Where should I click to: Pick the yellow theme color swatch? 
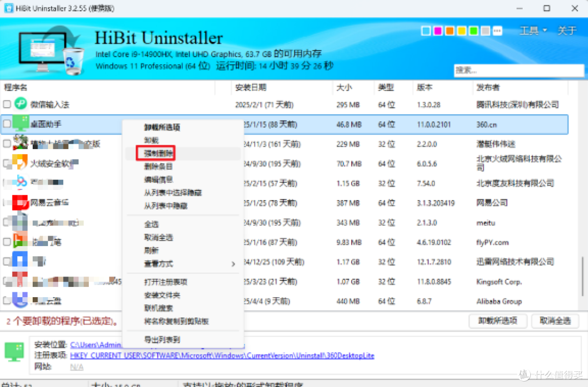pyautogui.click(x=462, y=30)
